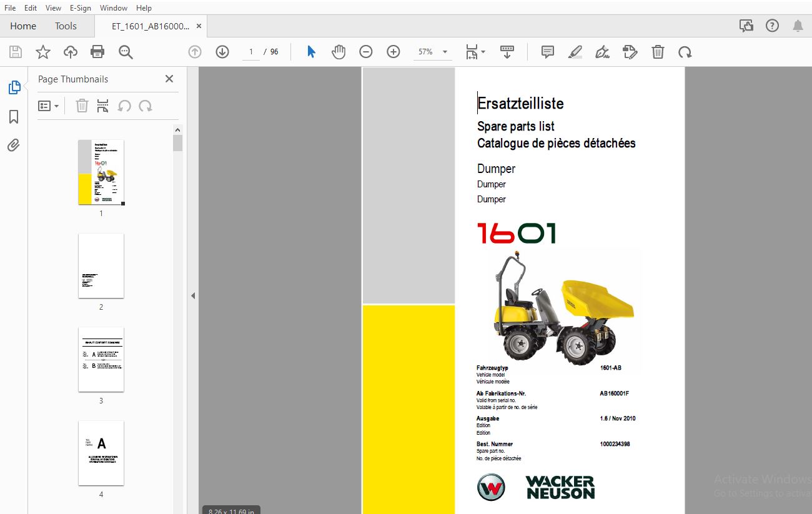
Task: Open thumbnails options menu dropdown
Action: 49,106
